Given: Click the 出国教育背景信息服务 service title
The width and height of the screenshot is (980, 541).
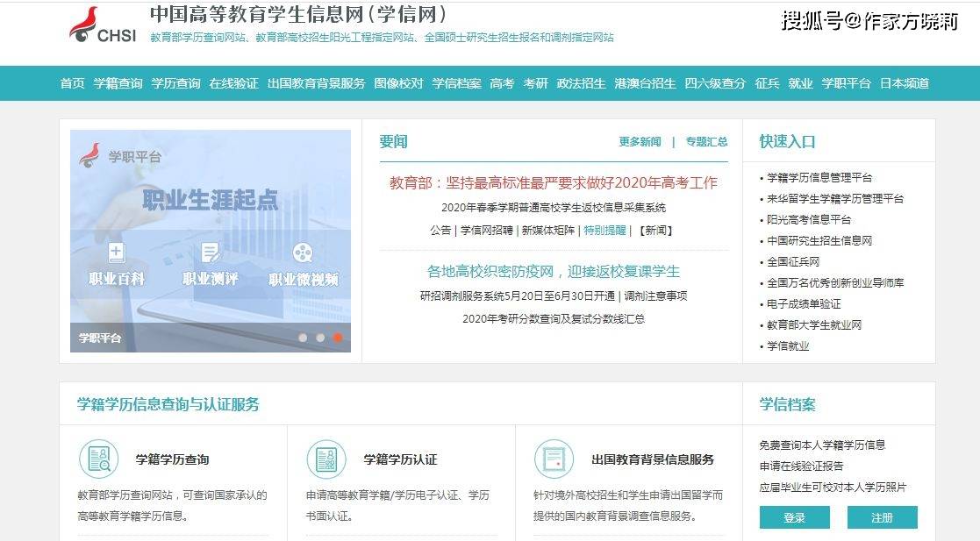Looking at the screenshot, I should click(653, 459).
